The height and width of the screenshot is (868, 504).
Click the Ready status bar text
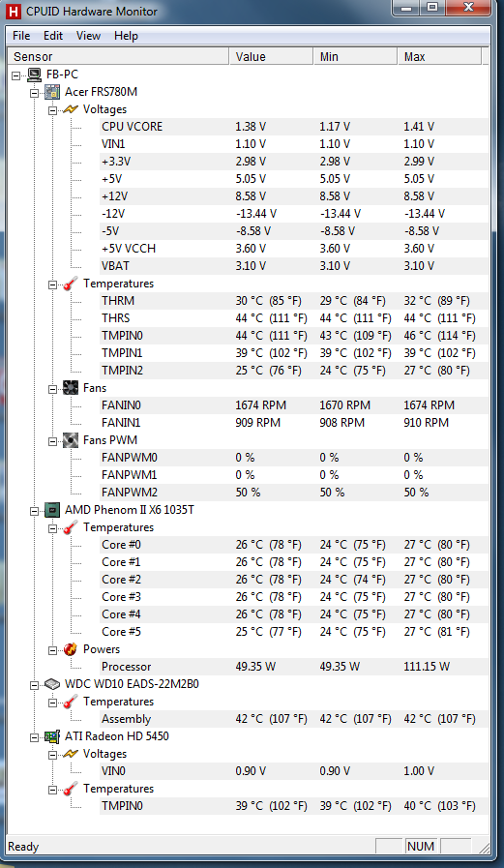pyautogui.click(x=23, y=847)
